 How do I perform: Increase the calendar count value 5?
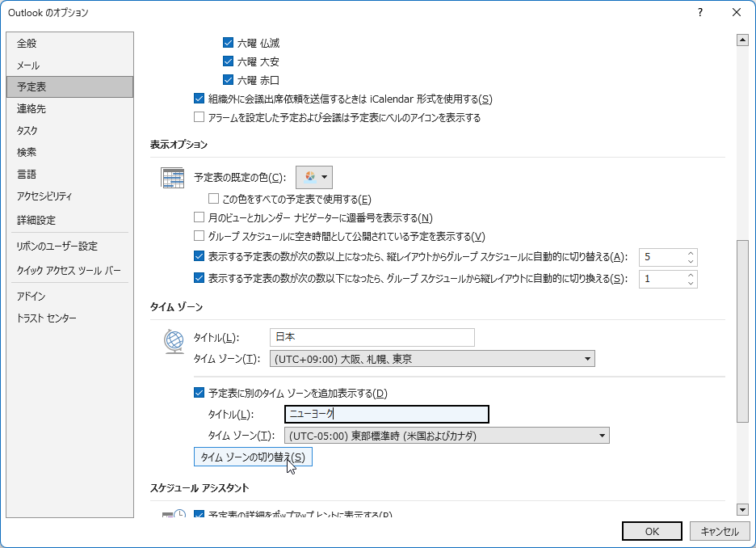point(691,253)
